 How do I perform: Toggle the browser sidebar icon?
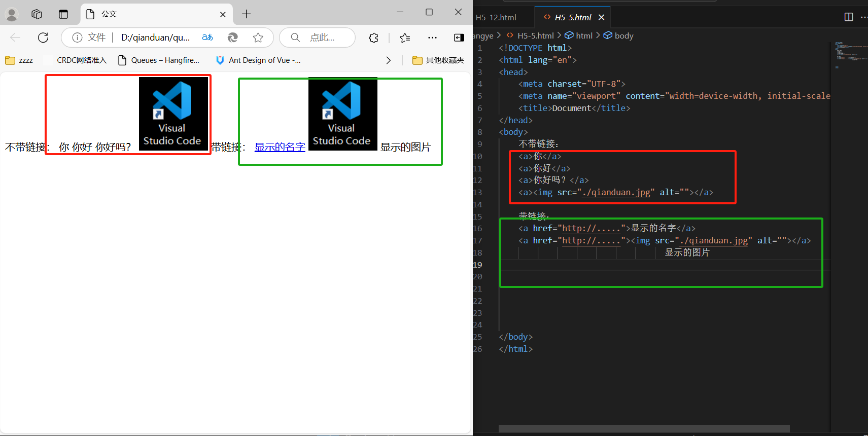(459, 38)
